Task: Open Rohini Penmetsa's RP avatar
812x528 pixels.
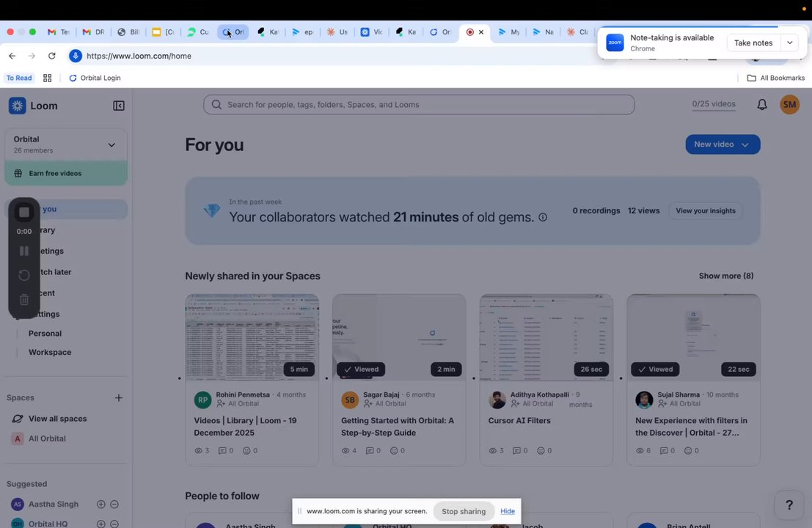Action: point(202,400)
